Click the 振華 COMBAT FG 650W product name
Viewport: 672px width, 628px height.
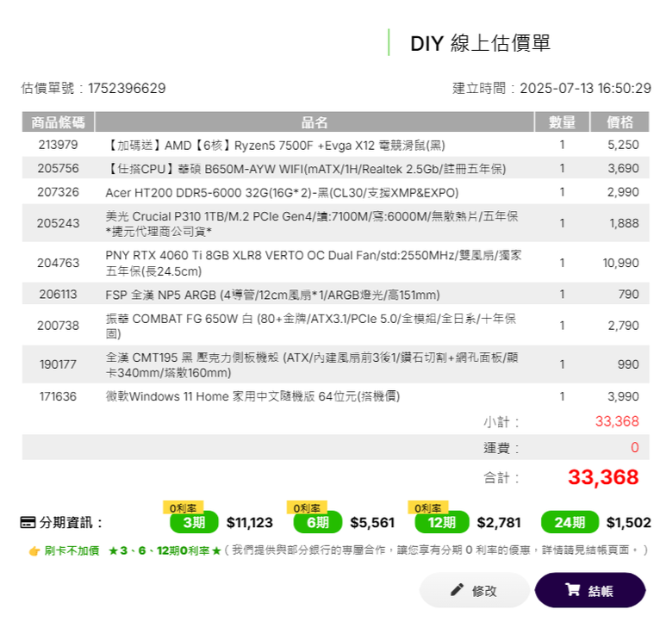(x=311, y=326)
